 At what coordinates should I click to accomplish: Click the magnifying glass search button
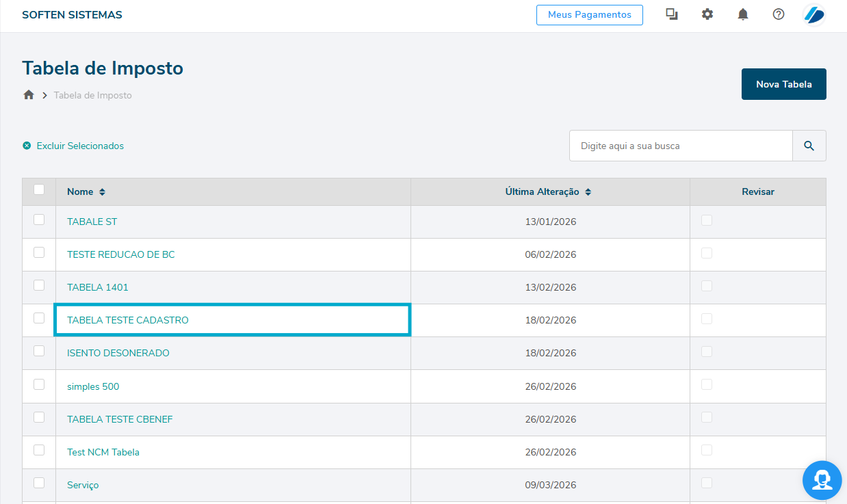(x=809, y=146)
